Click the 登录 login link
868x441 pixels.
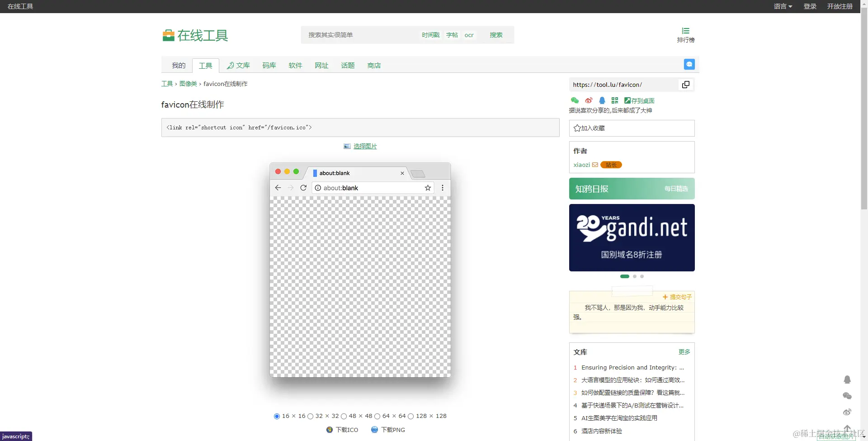810,6
